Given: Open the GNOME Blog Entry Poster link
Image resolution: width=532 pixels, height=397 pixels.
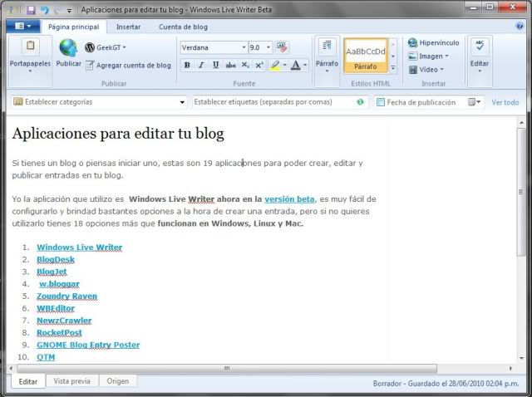Looking at the screenshot, I should [x=88, y=346].
